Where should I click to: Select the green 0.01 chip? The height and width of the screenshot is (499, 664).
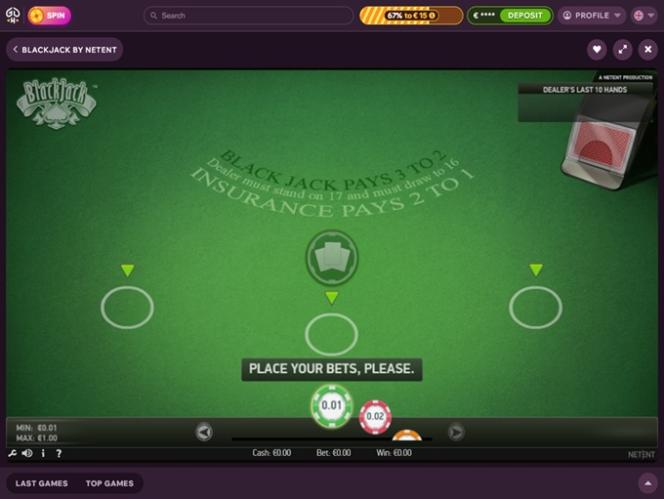pyautogui.click(x=332, y=405)
